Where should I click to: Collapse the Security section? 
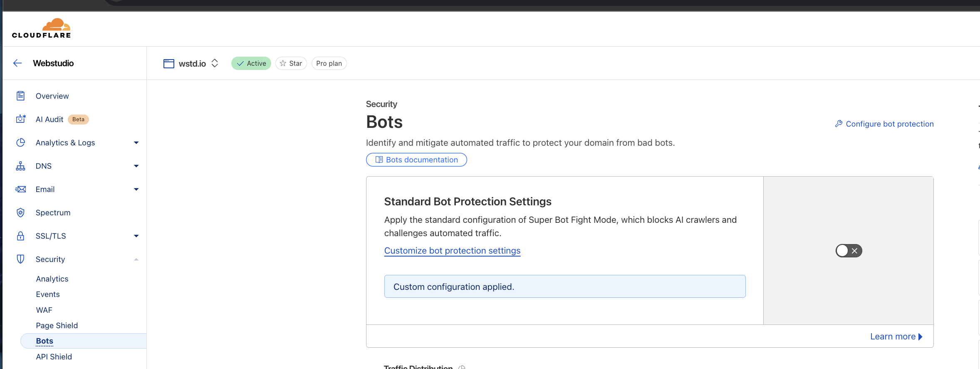(x=136, y=259)
